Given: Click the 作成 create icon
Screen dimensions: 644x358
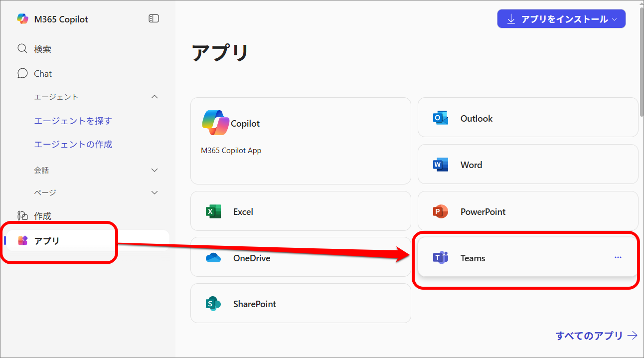Looking at the screenshot, I should click(22, 216).
